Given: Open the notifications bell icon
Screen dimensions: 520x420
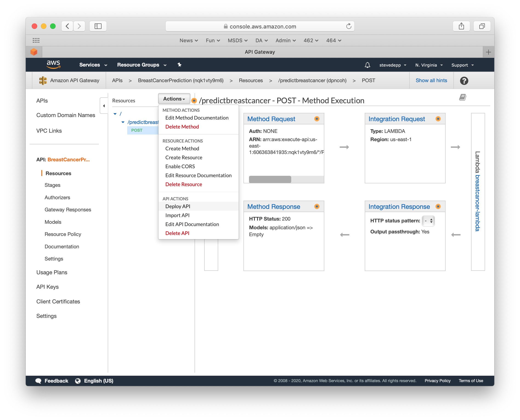Looking at the screenshot, I should pyautogui.click(x=367, y=65).
